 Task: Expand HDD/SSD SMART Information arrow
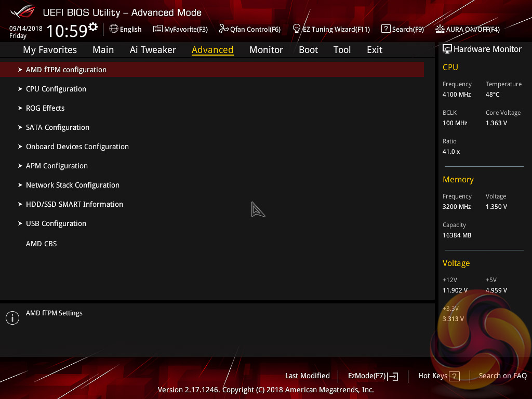pyautogui.click(x=20, y=204)
